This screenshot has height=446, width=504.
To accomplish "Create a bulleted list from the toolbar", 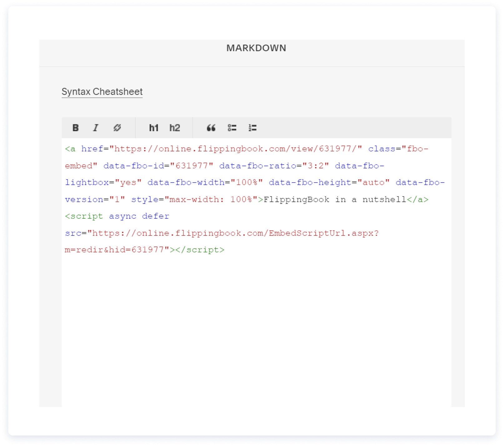I will point(232,128).
